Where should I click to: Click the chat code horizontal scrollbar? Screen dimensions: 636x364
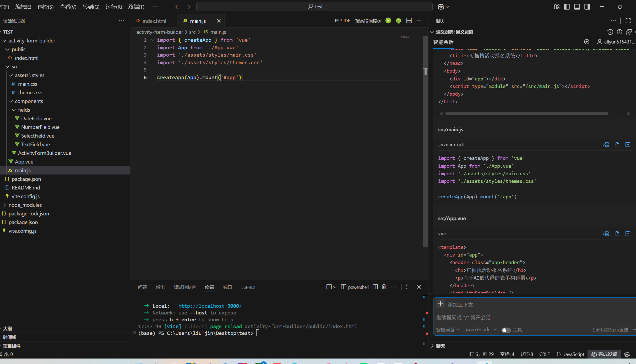pyautogui.click(x=527, y=114)
